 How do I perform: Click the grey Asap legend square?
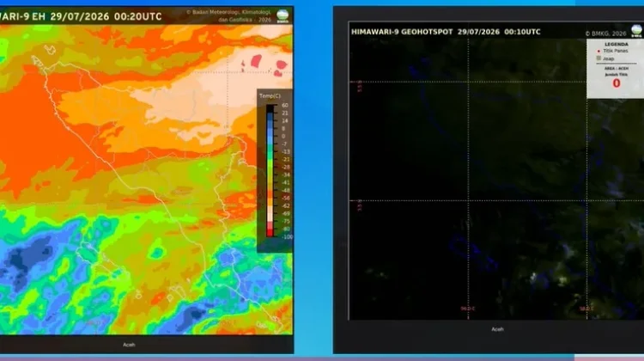click(598, 58)
